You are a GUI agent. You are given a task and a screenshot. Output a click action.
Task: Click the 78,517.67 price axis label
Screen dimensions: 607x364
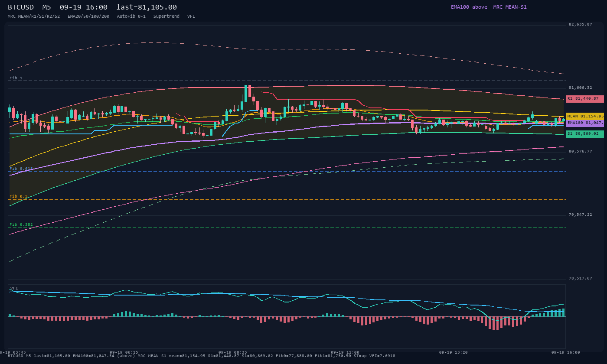tap(581, 278)
